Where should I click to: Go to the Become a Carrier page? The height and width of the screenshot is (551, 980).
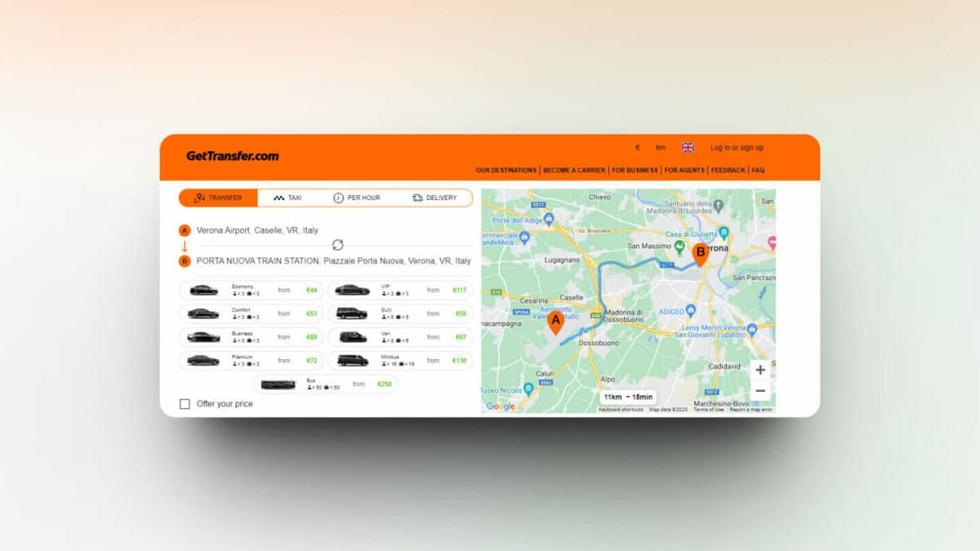[574, 171]
